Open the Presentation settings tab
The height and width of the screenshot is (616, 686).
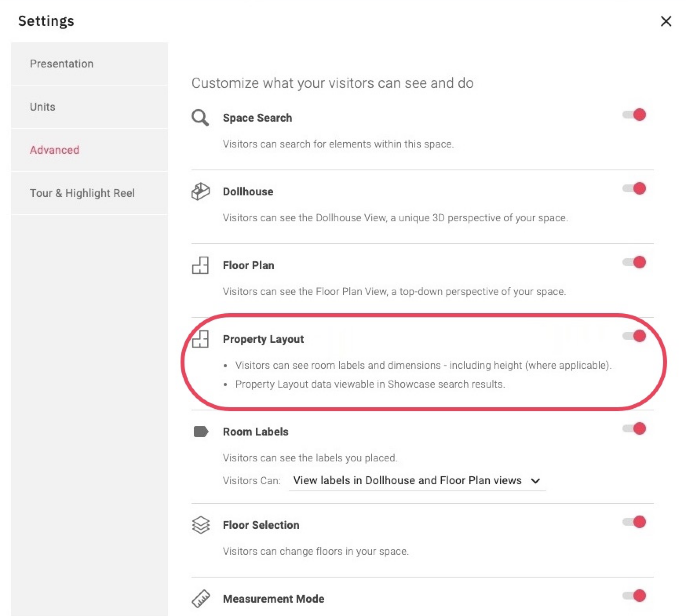click(62, 64)
